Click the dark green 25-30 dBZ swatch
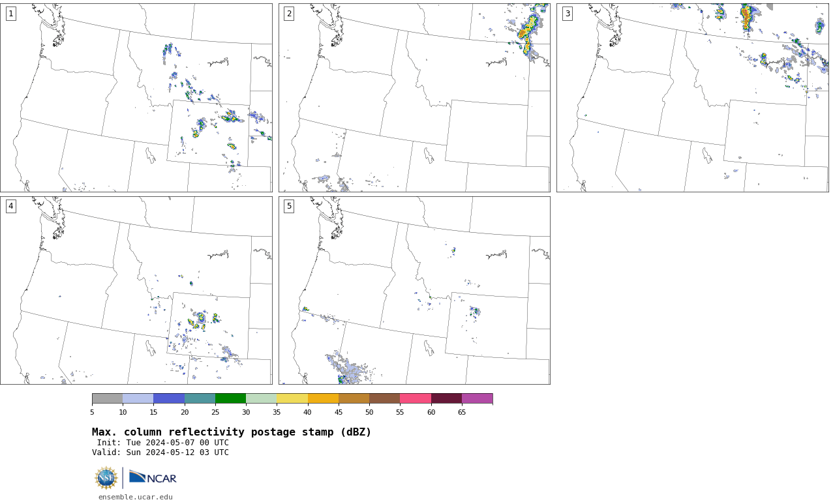This screenshot has width=835, height=504. tap(230, 398)
